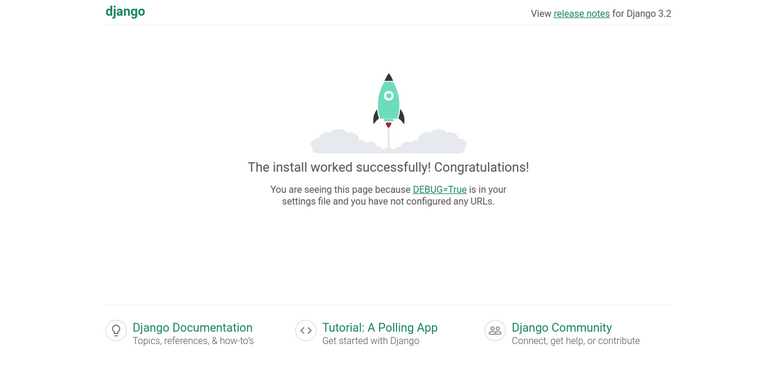This screenshot has width=759, height=381.
Task: Click the people community icon
Action: (x=495, y=331)
